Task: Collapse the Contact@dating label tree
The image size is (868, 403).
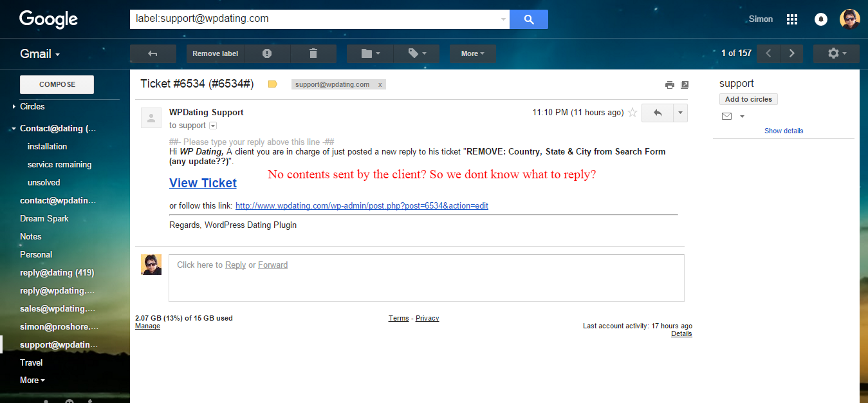Action: tap(15, 129)
